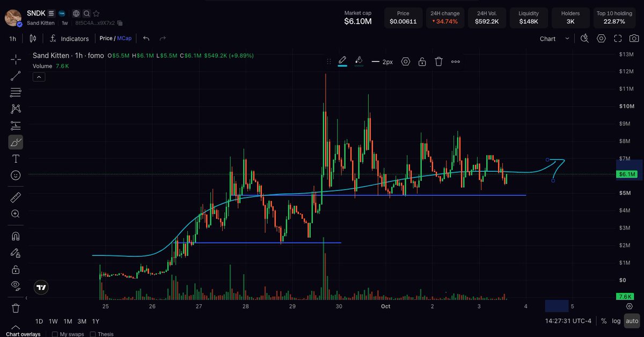Change the drawing fill background color
This screenshot has width=644, height=337.
pyautogui.click(x=359, y=61)
